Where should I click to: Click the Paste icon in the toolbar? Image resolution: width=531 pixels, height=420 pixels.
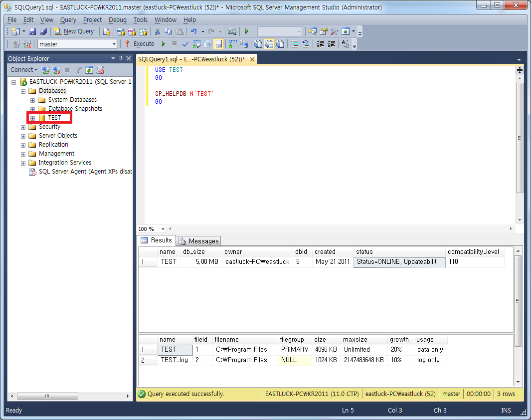(x=179, y=31)
